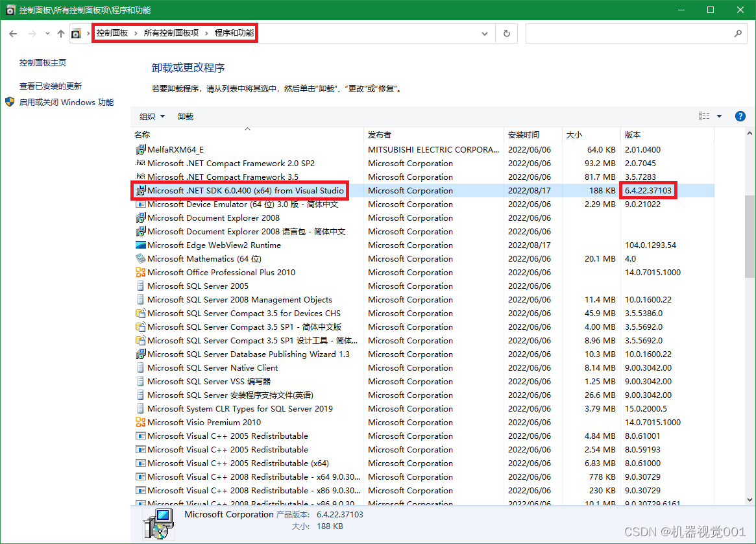756x544 pixels.
Task: Click the Microsoft Device Emulator icon
Action: click(x=140, y=204)
